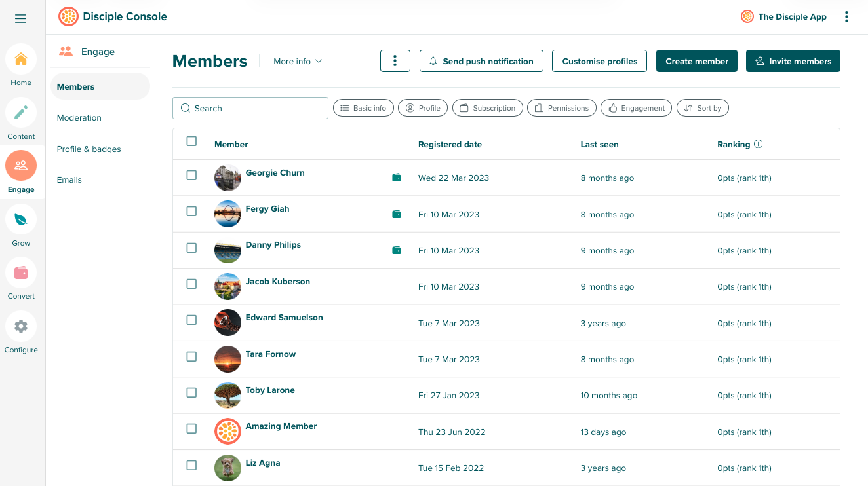Open the Configure gear icon
This screenshot has width=868, height=486.
pos(21,326)
